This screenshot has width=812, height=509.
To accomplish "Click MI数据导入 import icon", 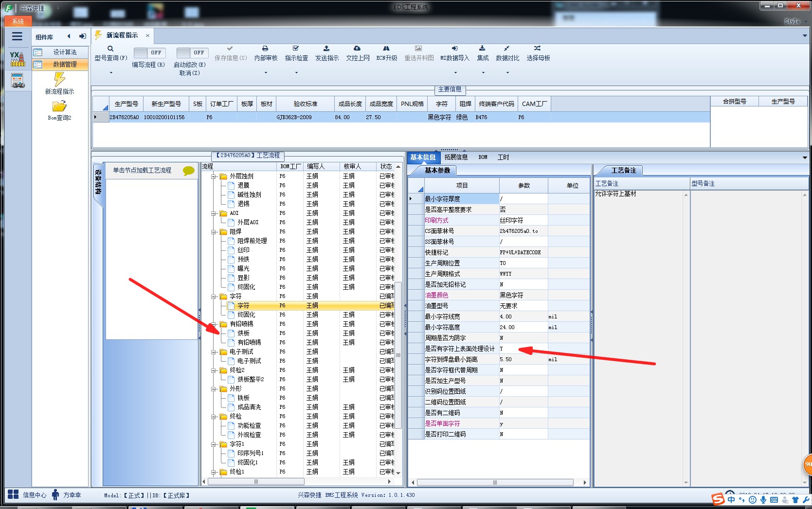I will click(x=454, y=49).
